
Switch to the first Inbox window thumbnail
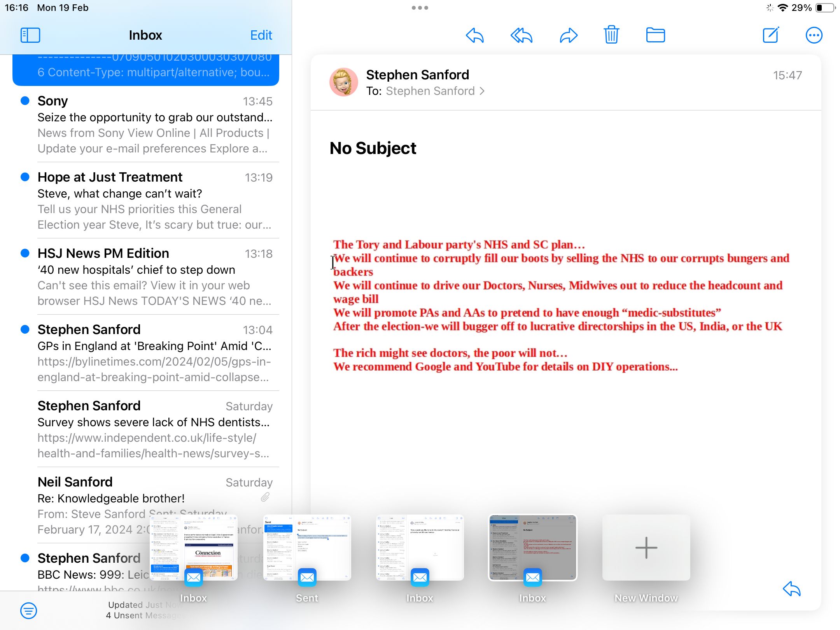pos(193,548)
